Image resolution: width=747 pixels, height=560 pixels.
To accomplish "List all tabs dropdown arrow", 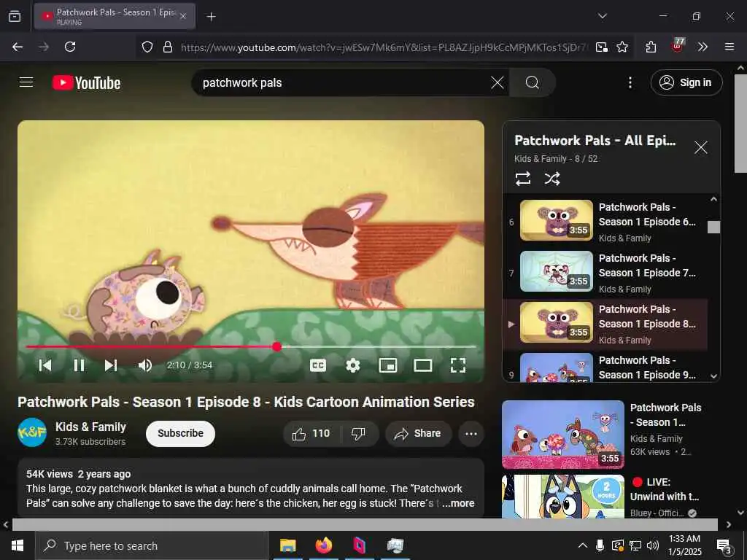I will click(x=602, y=16).
